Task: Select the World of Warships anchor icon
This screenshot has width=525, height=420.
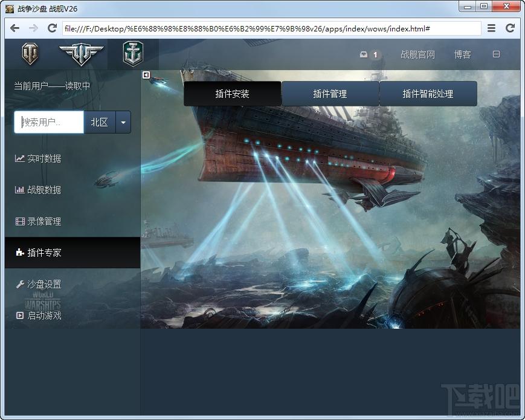Action: point(133,54)
